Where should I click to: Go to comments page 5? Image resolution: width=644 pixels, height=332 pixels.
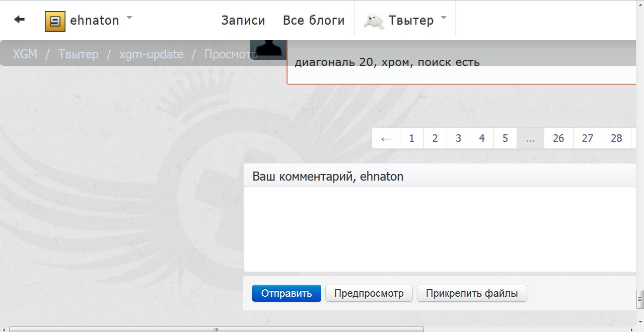coord(505,138)
